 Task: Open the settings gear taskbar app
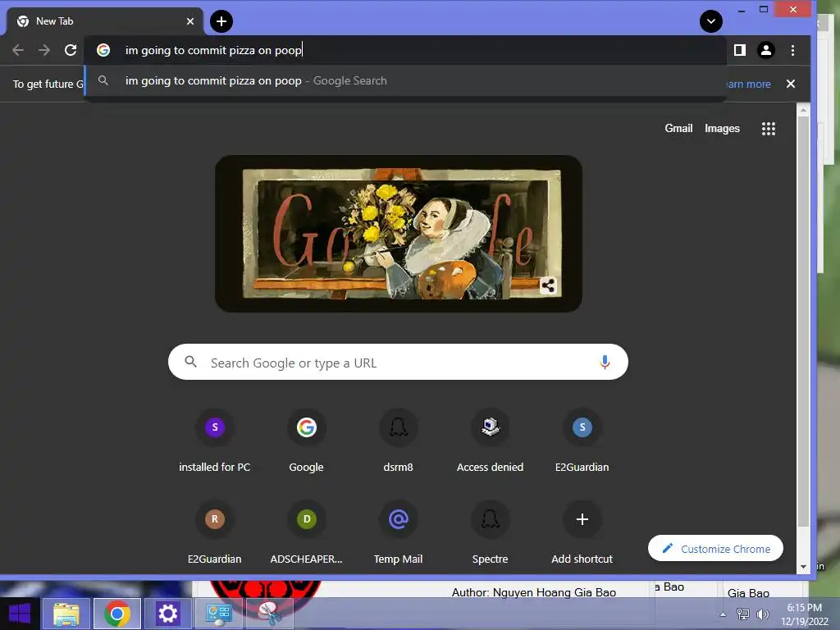(x=167, y=614)
